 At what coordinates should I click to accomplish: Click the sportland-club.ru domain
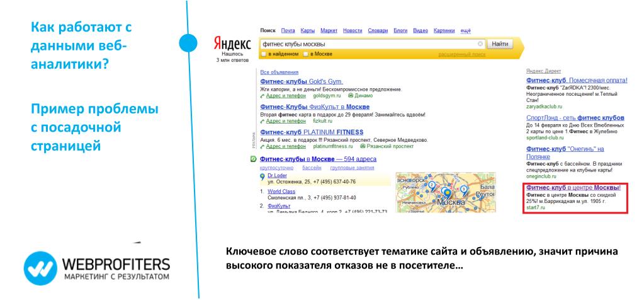545,137
